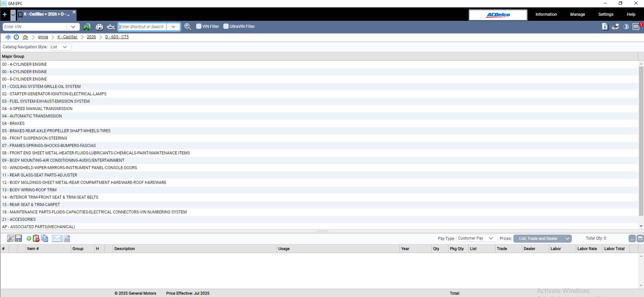The width and height of the screenshot is (644, 297).
Task: Click the dashboard gauge icon
Action: [x=99, y=27]
